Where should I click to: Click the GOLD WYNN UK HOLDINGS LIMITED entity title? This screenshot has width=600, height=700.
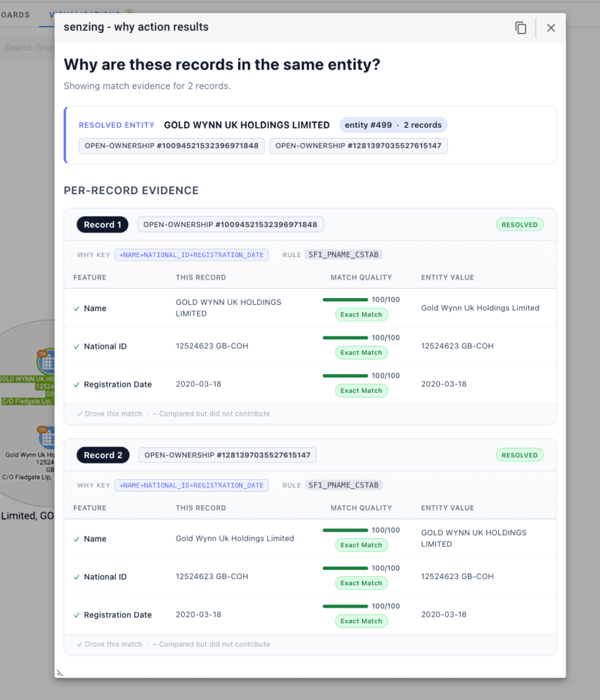[x=246, y=125]
